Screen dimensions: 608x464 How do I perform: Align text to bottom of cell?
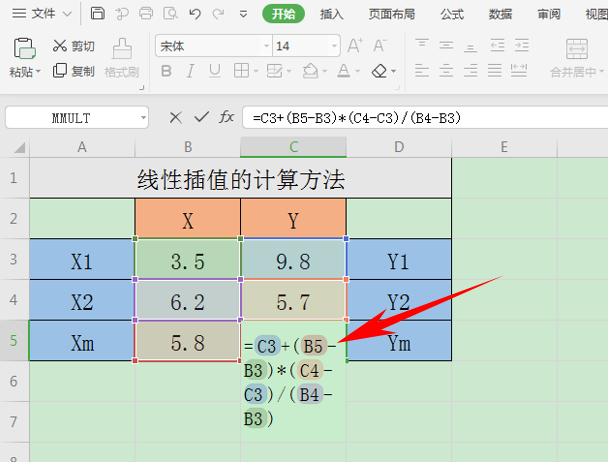470,47
